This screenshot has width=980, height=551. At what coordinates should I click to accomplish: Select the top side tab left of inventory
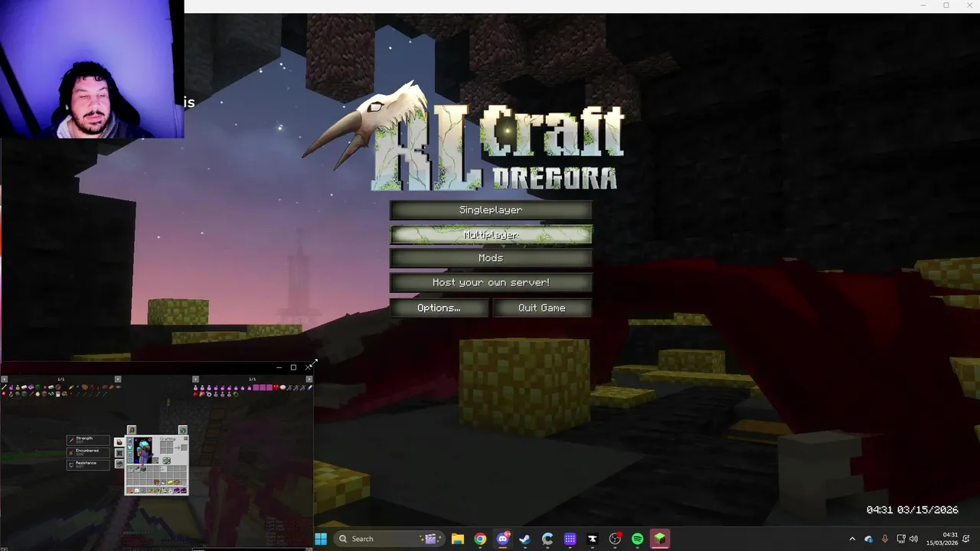(x=119, y=442)
